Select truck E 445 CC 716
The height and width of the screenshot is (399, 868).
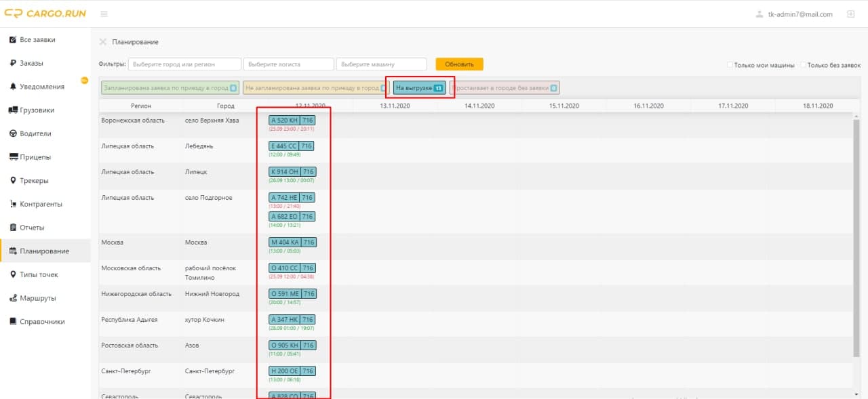click(x=291, y=146)
